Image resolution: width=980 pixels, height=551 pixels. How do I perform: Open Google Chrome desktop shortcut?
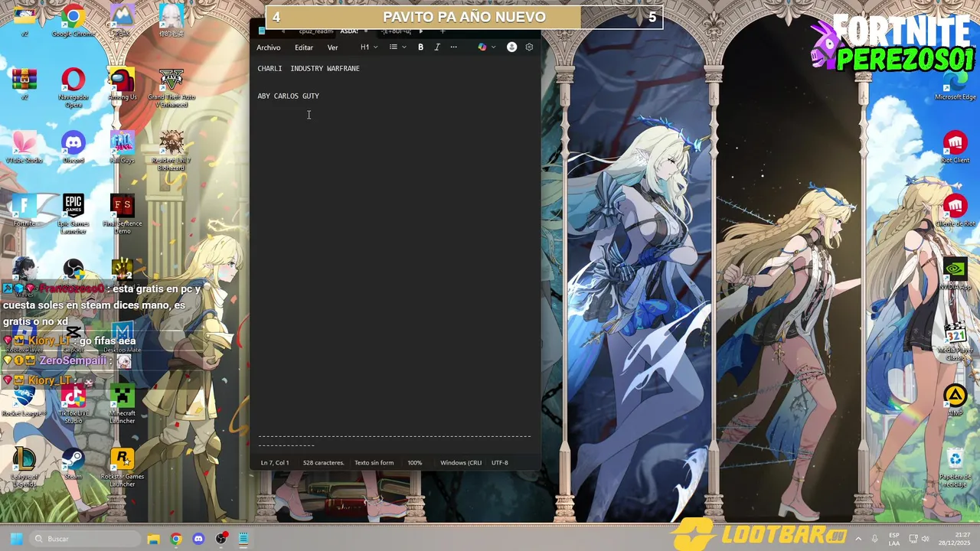(73, 21)
